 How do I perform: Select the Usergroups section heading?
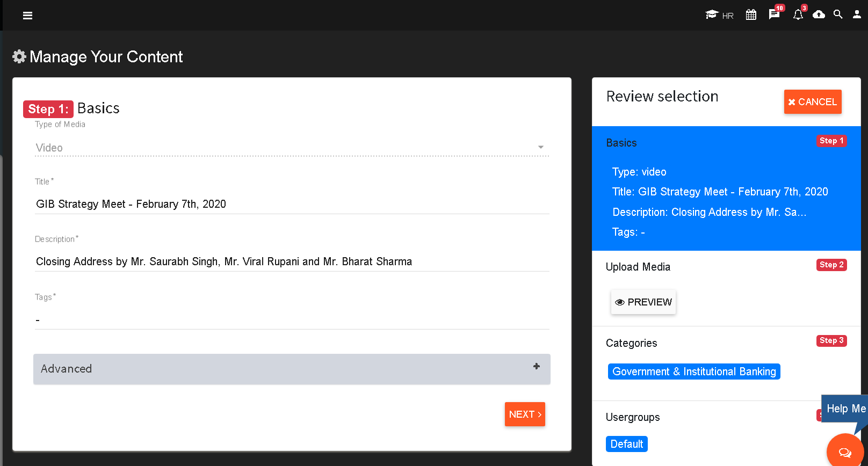(x=633, y=417)
